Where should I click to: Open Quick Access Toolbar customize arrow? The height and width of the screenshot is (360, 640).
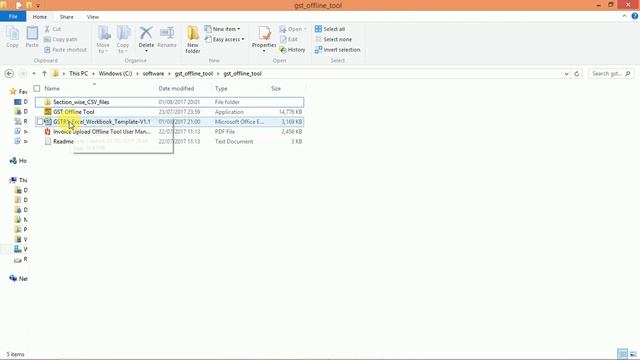pyautogui.click(x=38, y=6)
